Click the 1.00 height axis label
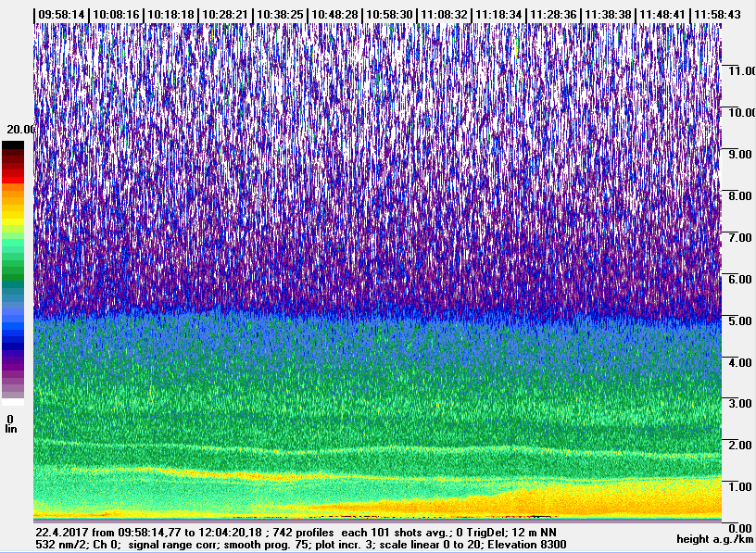Image resolution: width=756 pixels, height=553 pixels. pyautogui.click(x=738, y=486)
